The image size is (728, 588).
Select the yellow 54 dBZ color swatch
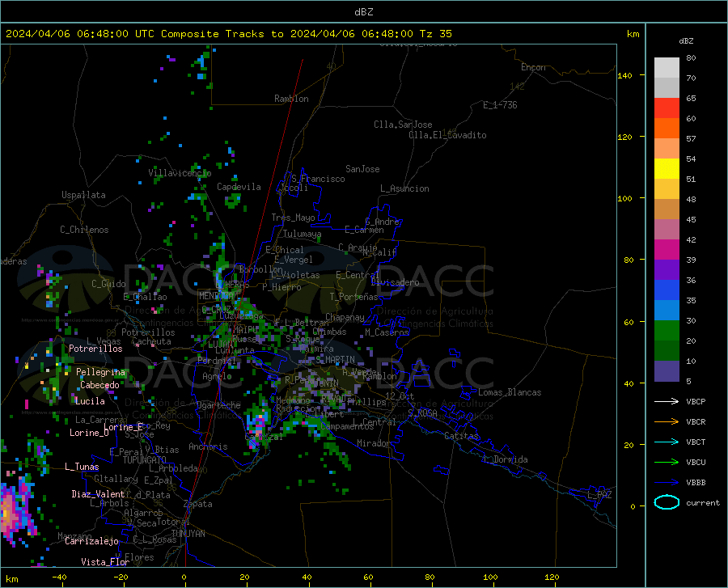click(x=667, y=169)
